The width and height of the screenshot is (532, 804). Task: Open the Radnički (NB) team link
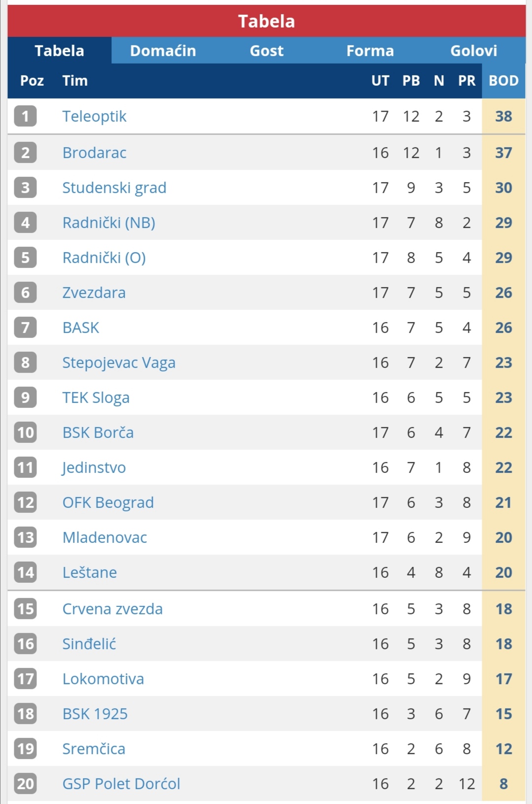coord(109,223)
